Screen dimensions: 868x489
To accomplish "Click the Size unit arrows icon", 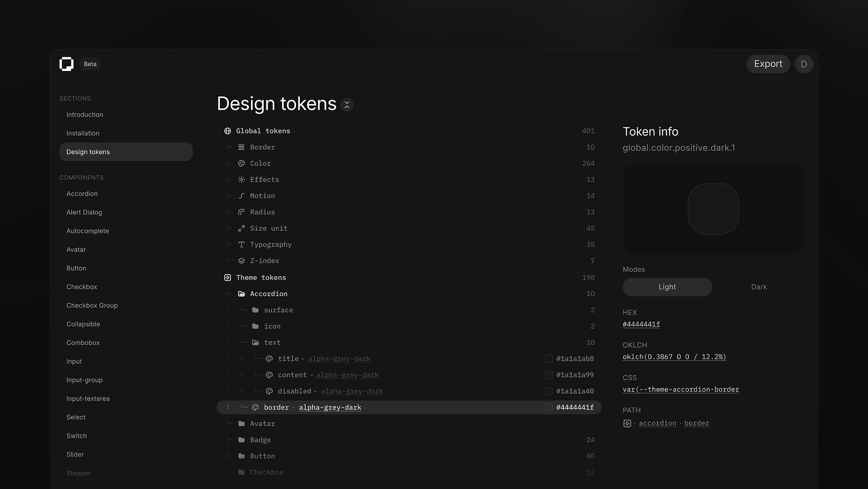I will pyautogui.click(x=241, y=228).
